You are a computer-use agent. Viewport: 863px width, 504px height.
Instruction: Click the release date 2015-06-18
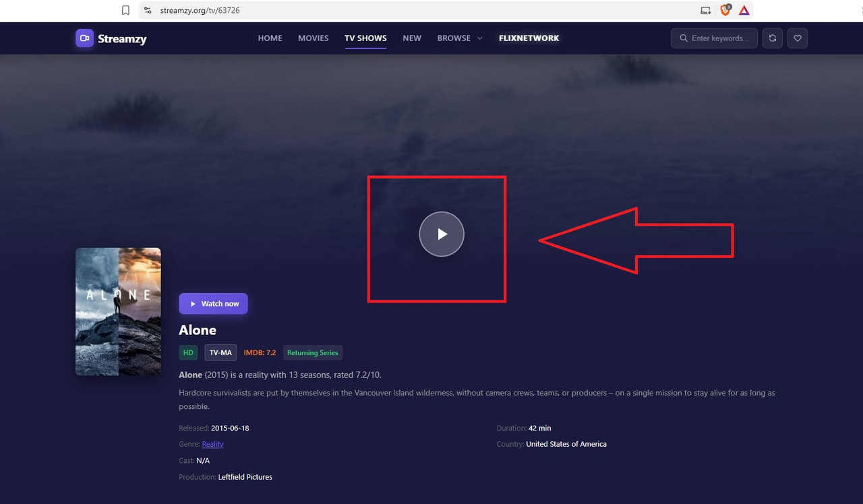click(230, 428)
